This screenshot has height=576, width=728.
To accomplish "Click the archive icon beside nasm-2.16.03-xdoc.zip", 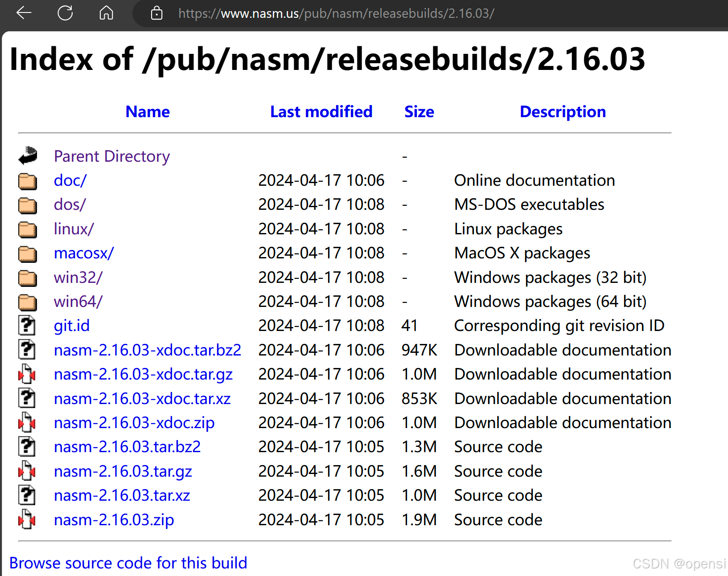I will point(27,422).
